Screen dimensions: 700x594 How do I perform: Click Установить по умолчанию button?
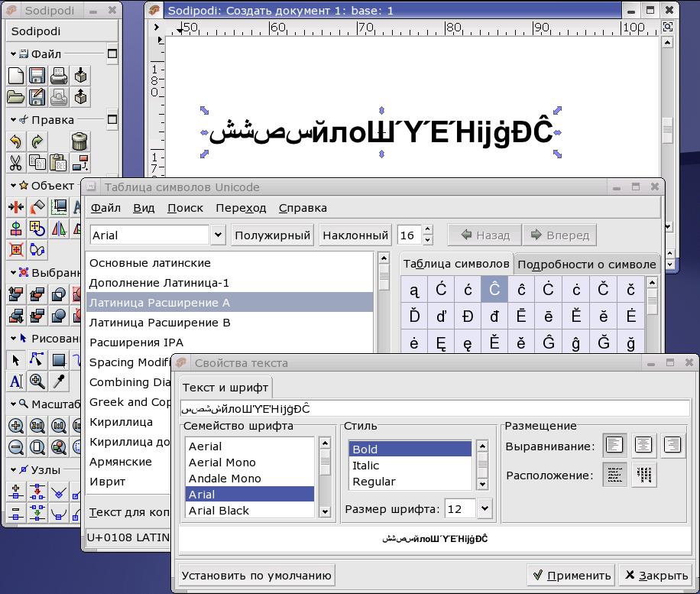256,576
